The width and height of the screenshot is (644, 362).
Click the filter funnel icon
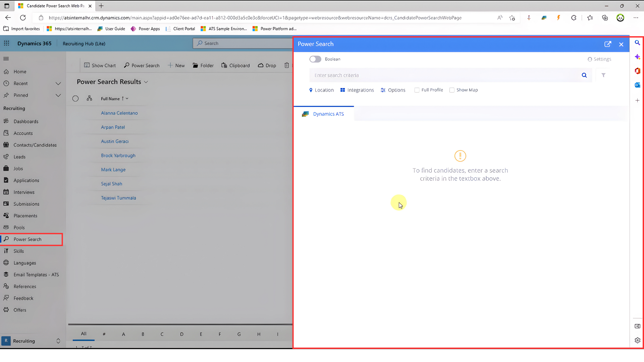[603, 75]
